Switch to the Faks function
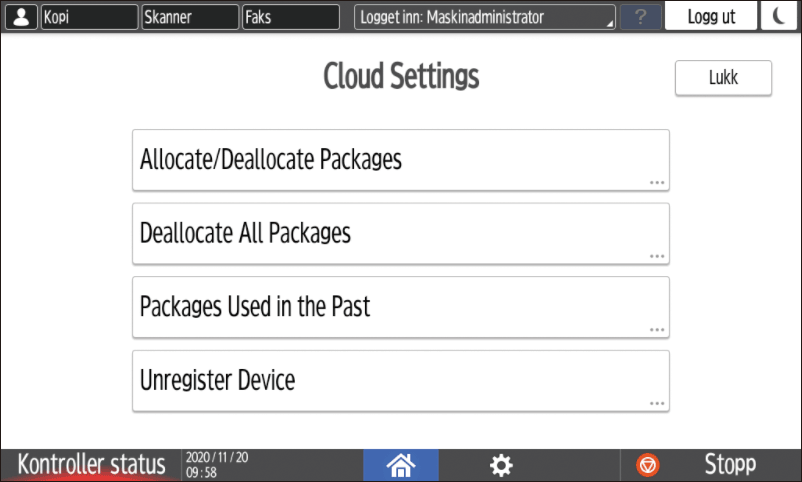Screen dimensions: 802x482 coord(291,17)
